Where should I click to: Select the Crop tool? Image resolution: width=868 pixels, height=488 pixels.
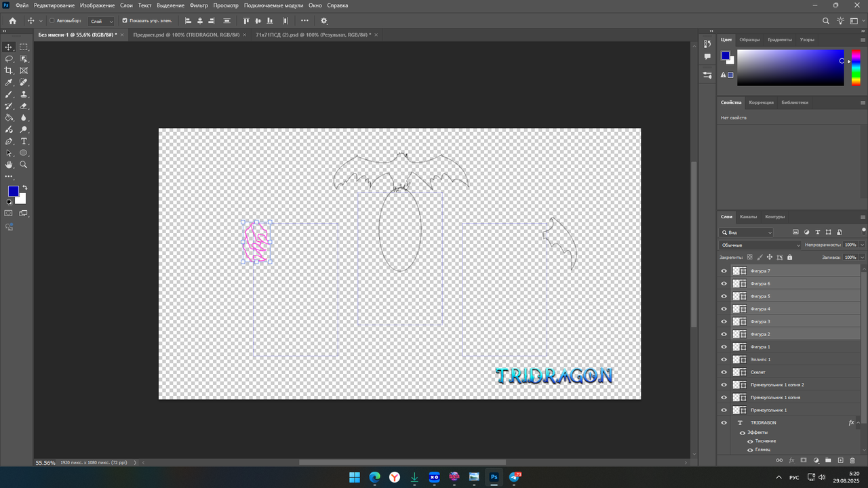(9, 70)
